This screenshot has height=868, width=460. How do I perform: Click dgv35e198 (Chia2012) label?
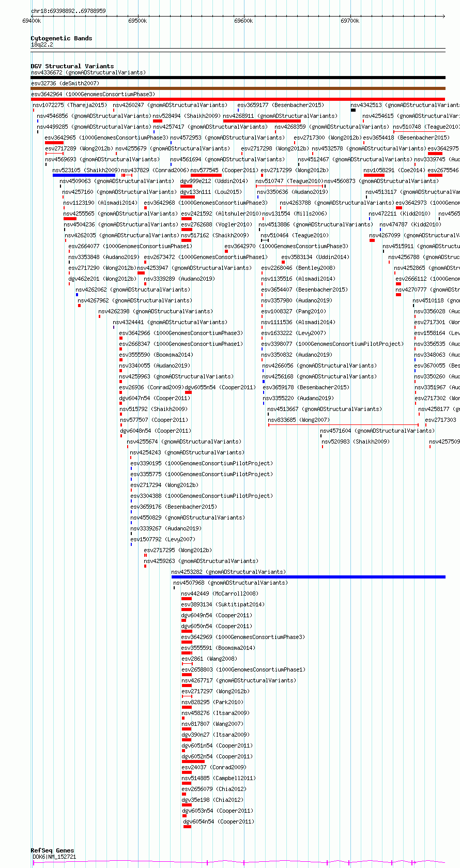pos(212,800)
